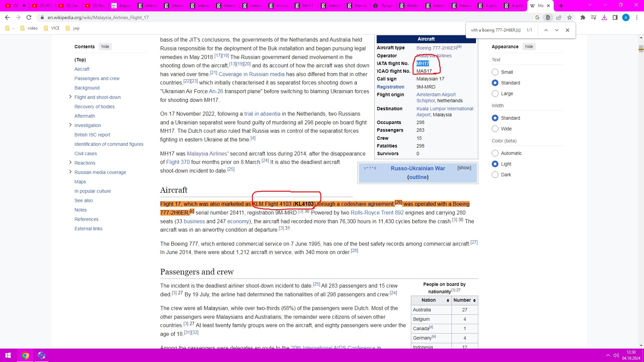Open the Extensions puzzle icon
This screenshot has width=644, height=362.
point(583,17)
